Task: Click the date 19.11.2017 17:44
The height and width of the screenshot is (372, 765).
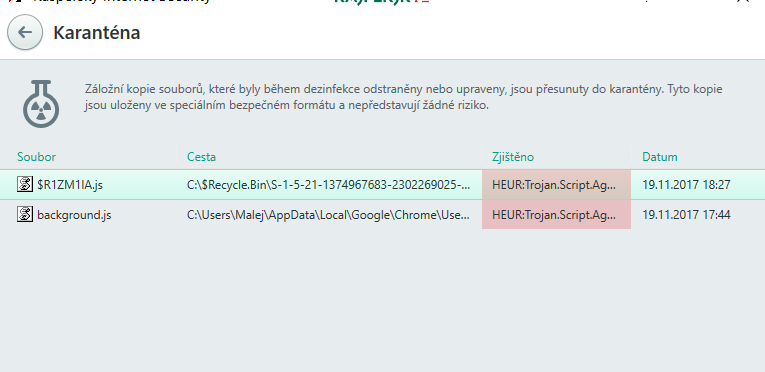Action: 686,215
